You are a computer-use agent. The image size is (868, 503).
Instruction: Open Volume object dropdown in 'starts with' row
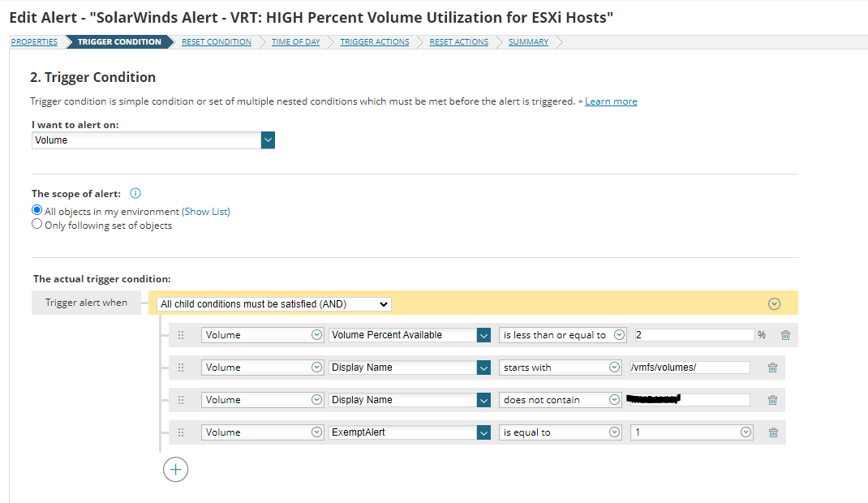(262, 368)
